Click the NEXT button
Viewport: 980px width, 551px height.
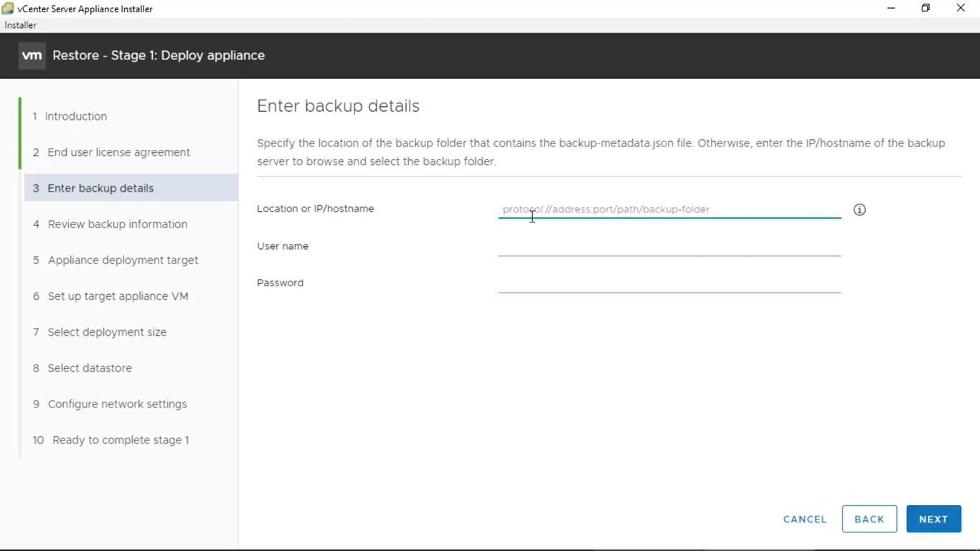(x=933, y=519)
